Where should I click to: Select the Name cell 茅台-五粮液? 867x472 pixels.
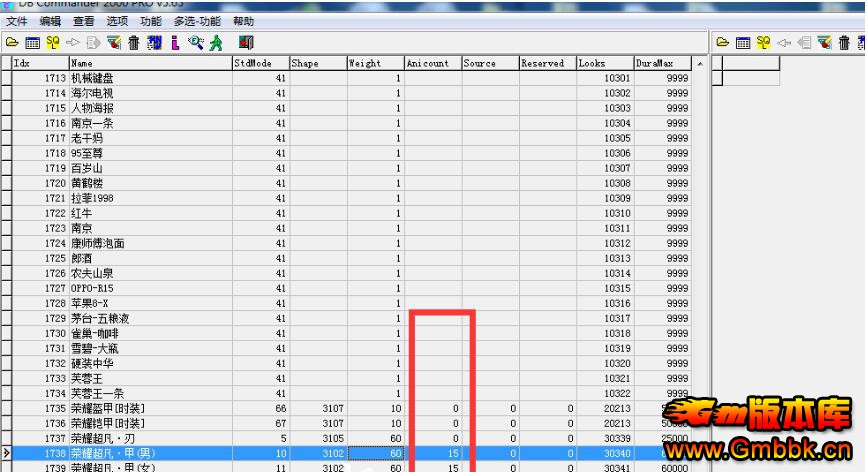point(151,318)
